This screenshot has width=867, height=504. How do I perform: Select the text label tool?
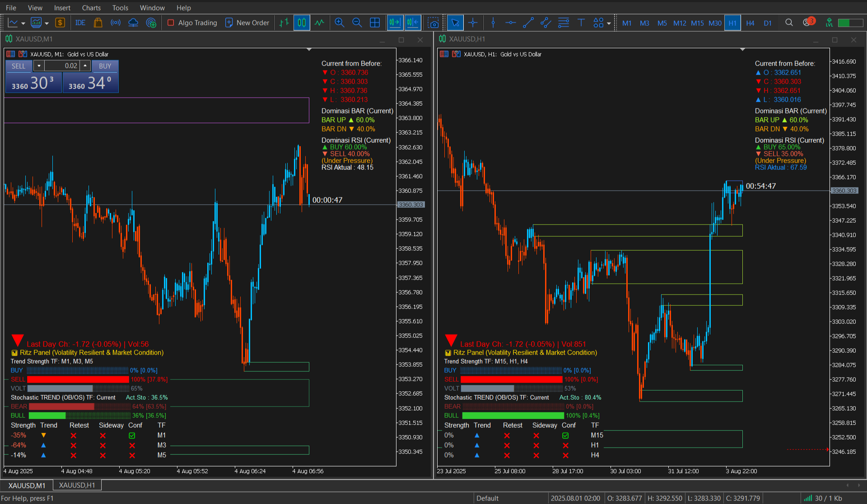click(581, 23)
